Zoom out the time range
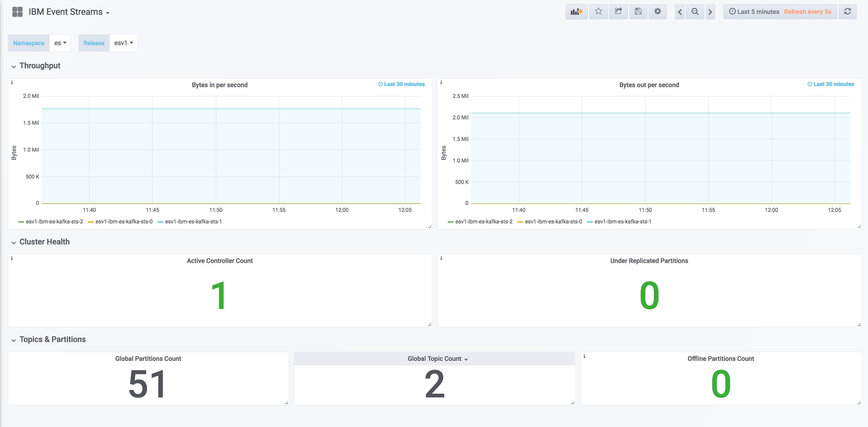This screenshot has height=427, width=868. click(x=695, y=12)
